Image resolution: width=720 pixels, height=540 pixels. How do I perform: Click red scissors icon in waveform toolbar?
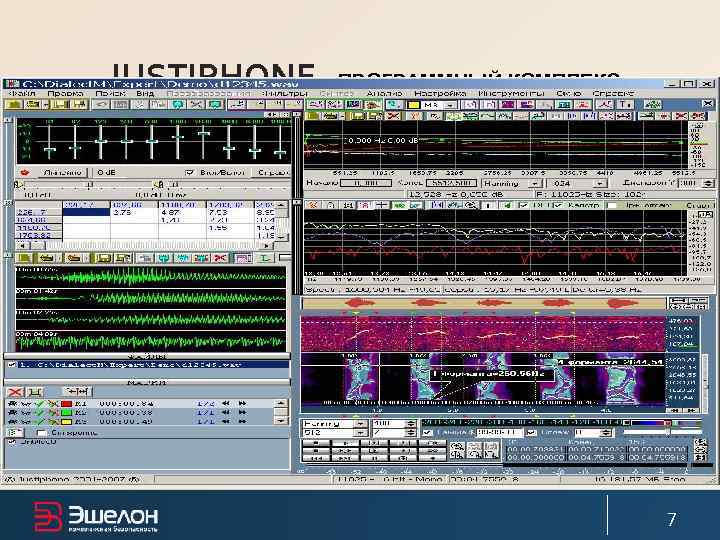(220, 258)
